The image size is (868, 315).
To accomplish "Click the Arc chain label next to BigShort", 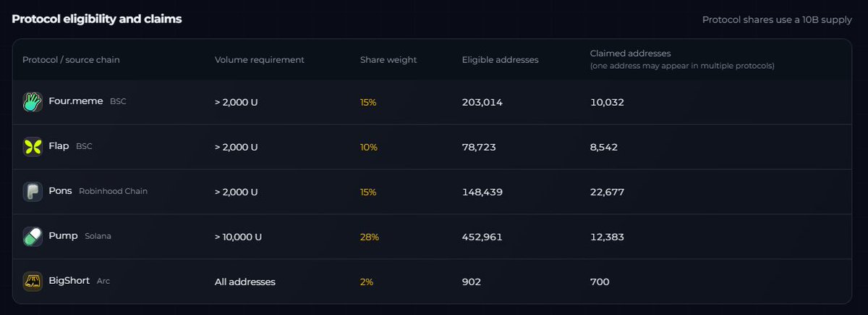I will (103, 281).
